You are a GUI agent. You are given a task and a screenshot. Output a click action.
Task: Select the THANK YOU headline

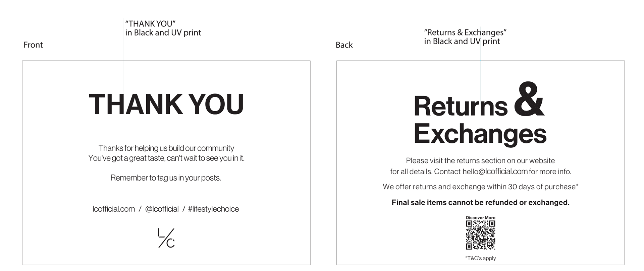coord(166,104)
